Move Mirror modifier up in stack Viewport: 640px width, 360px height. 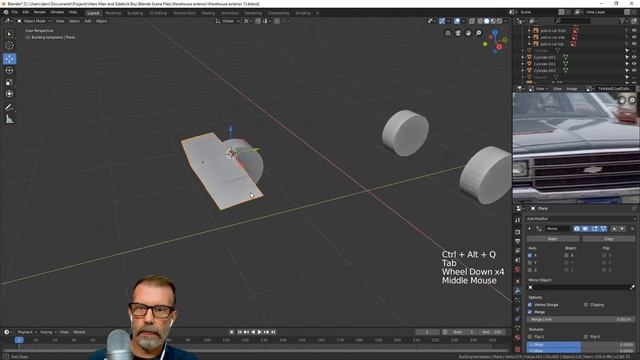coord(614,229)
